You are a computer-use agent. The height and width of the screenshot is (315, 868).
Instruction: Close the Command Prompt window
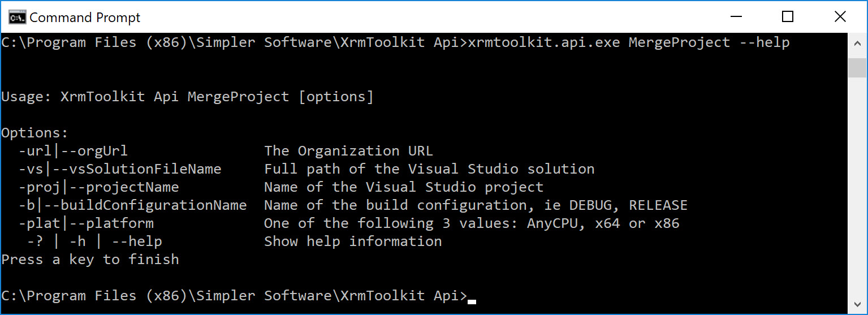pyautogui.click(x=840, y=17)
